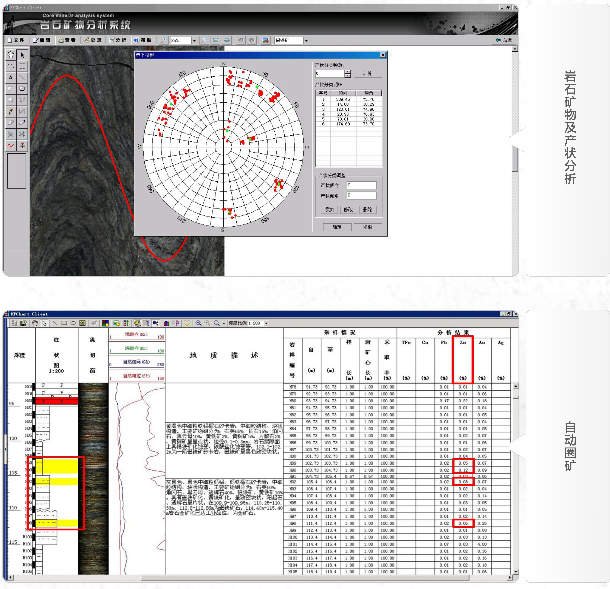Click the spinner arrows beside group count field
Screen dimensions: 610x589
click(348, 73)
